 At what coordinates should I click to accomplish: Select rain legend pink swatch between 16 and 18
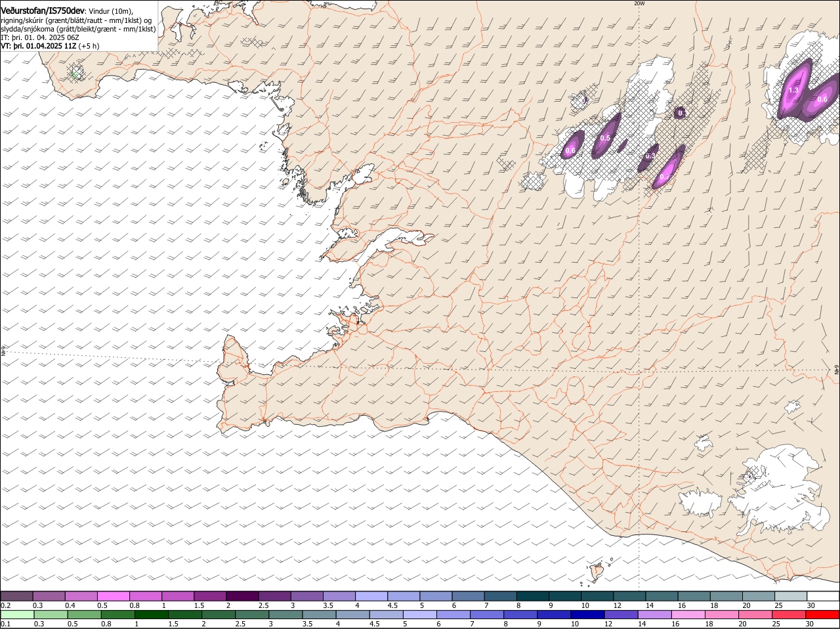pos(688,615)
